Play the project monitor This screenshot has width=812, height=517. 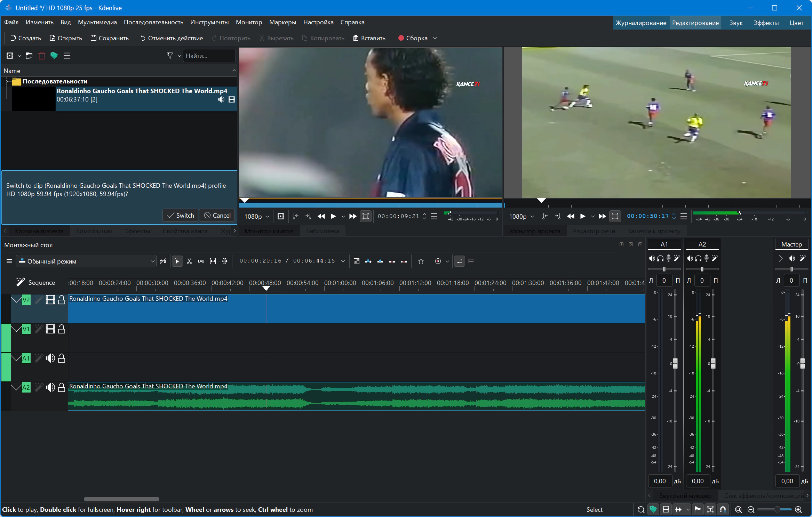pos(583,216)
